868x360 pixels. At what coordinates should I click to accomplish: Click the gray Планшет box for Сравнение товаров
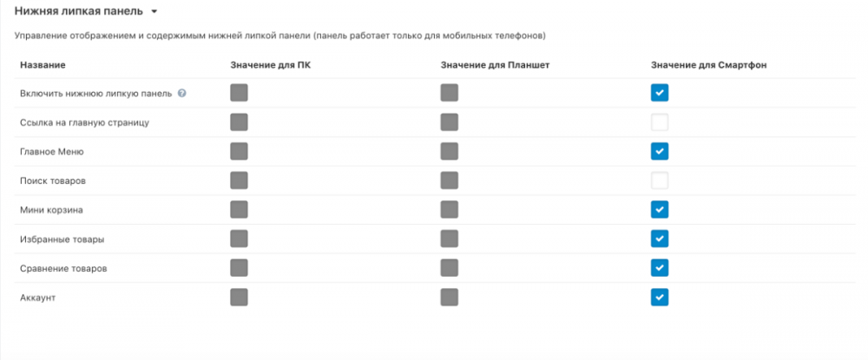coord(449,268)
